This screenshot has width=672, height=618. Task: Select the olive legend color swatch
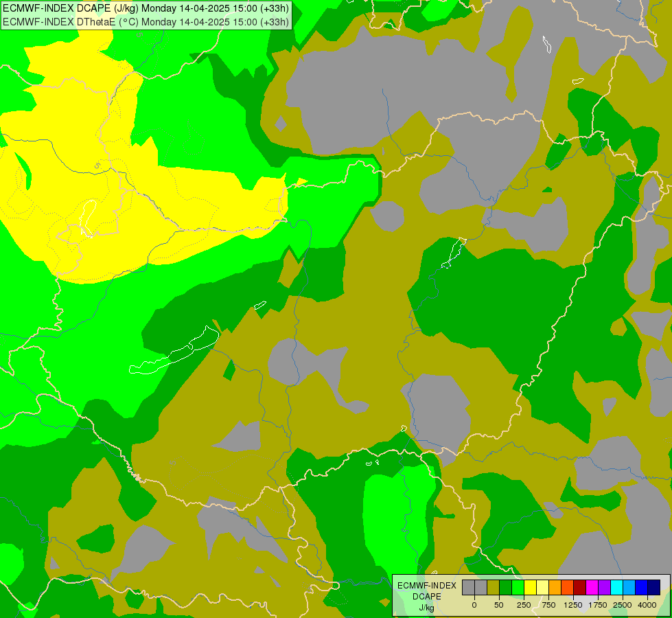tap(494, 588)
